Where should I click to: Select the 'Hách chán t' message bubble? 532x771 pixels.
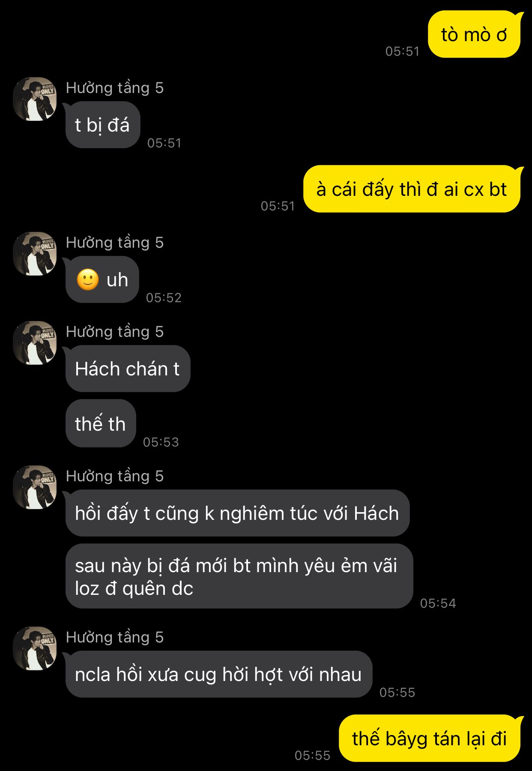pyautogui.click(x=128, y=369)
